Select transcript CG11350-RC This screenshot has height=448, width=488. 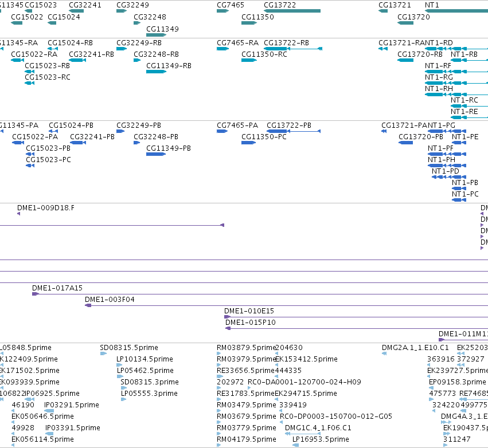tap(264, 54)
